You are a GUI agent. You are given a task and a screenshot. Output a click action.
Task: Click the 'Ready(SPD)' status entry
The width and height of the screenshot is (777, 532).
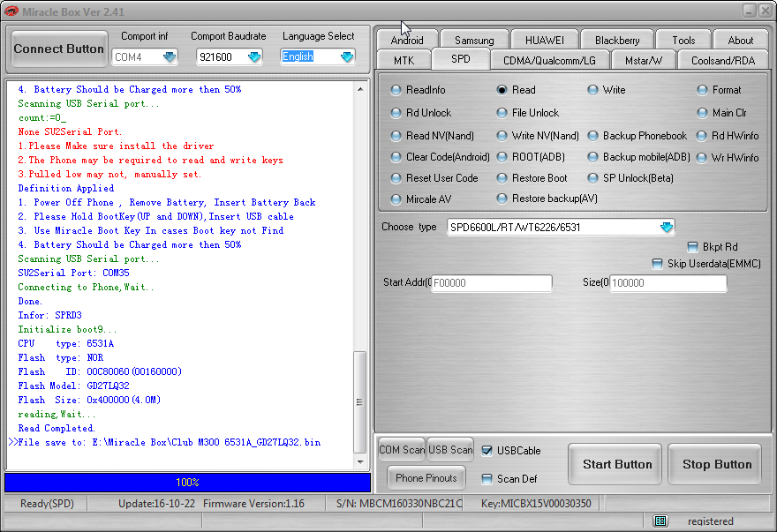coord(47,504)
